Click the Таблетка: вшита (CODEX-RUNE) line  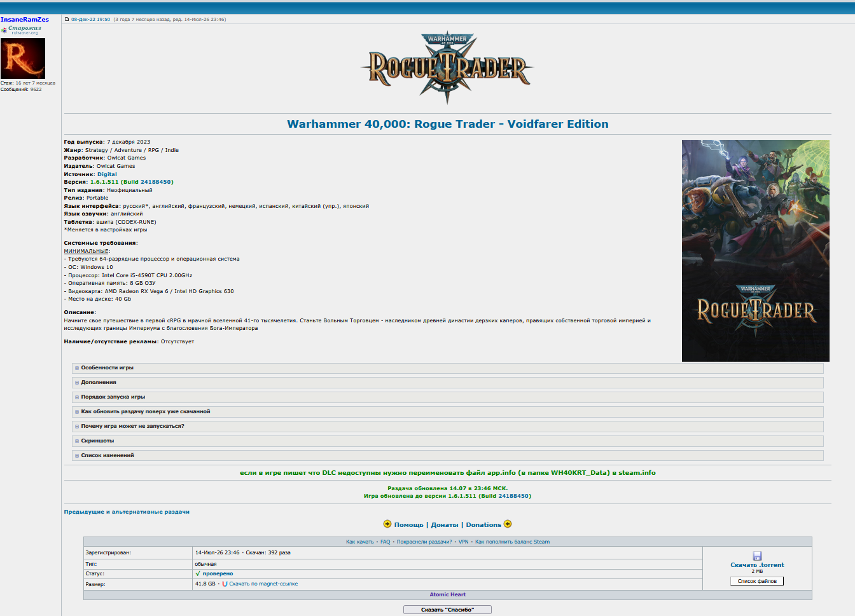click(x=110, y=222)
